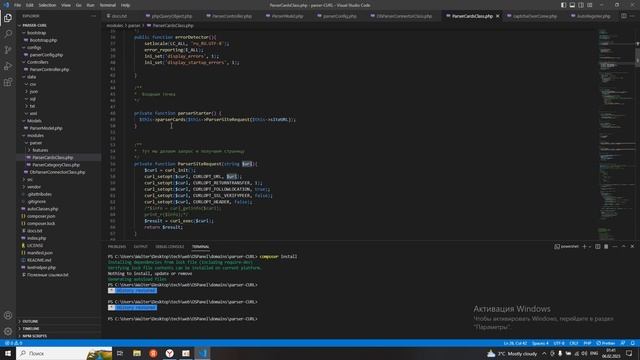
Task: Click the Windows taskbar search box
Action: click(64, 353)
